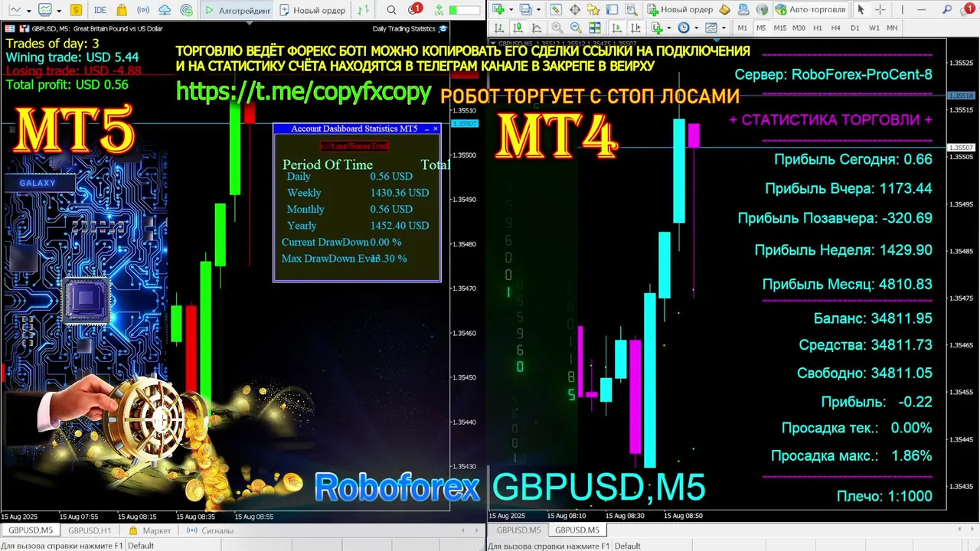Select M15 timeframe in MT4

coord(779,28)
